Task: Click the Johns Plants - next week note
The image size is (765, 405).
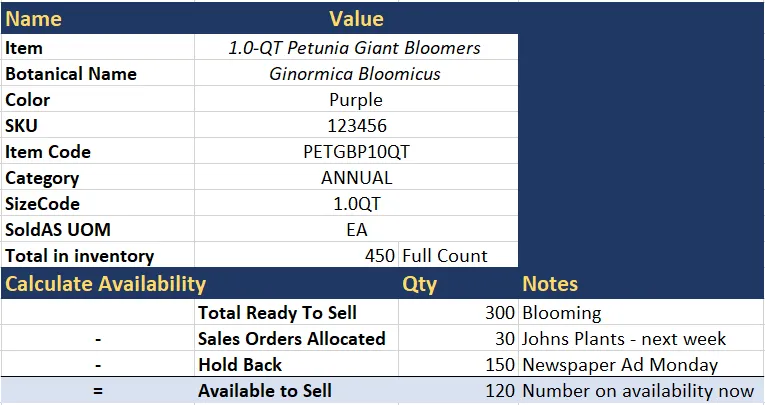Action: 642,338
